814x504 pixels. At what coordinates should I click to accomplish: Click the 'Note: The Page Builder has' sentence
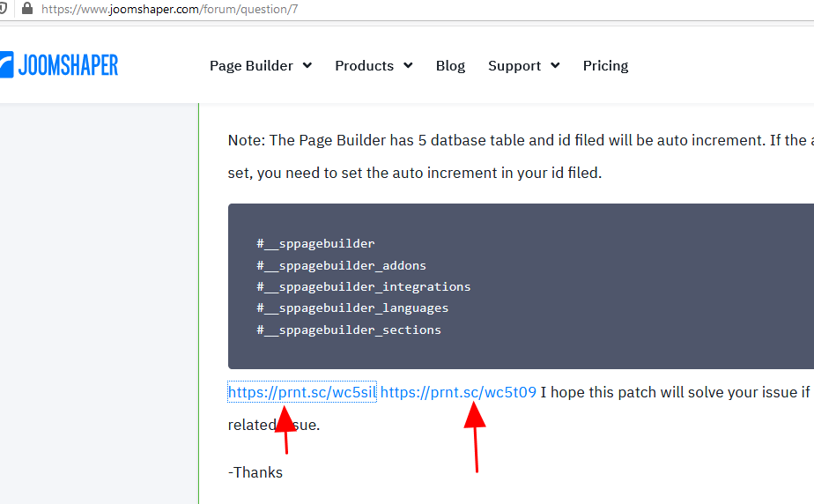(x=521, y=140)
